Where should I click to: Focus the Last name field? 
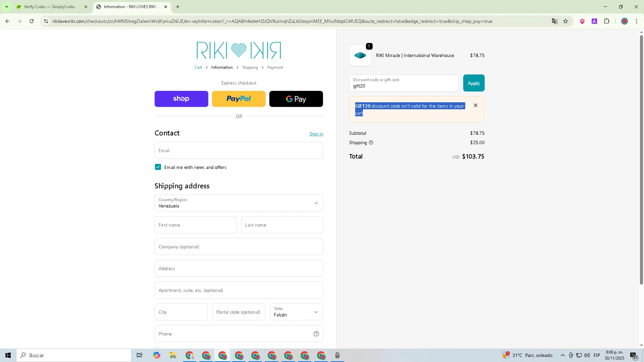click(282, 225)
